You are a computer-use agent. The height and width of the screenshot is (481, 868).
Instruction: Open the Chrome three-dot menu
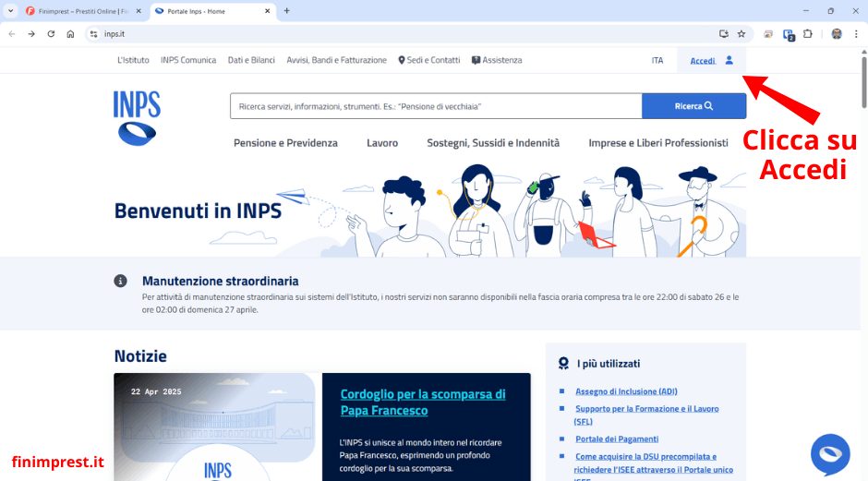pos(856,34)
